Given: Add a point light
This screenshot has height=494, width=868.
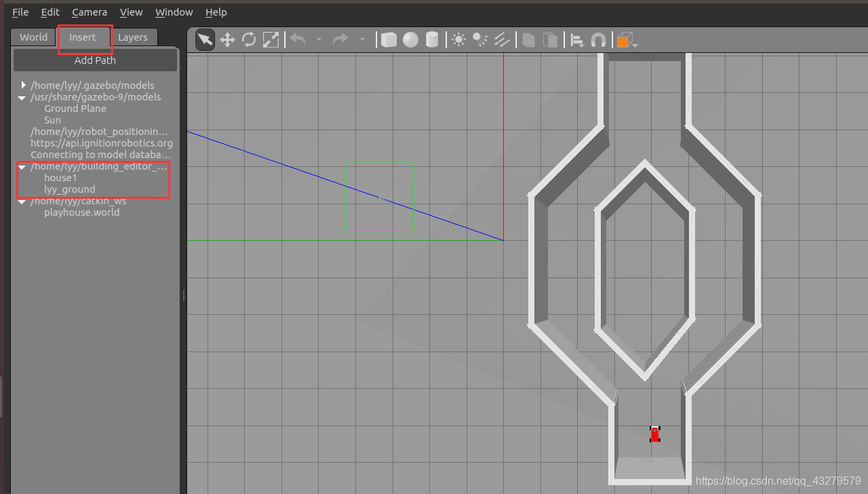Looking at the screenshot, I should pyautogui.click(x=459, y=40).
